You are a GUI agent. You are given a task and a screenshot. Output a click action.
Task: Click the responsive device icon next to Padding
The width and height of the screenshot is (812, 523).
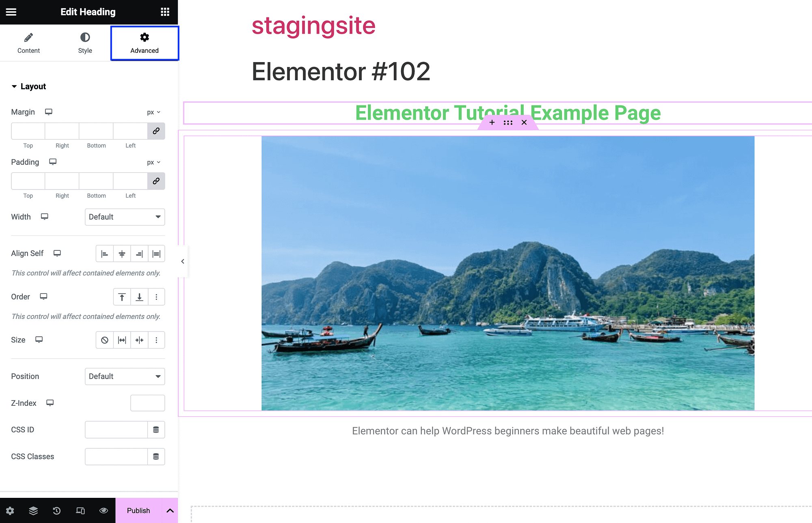tap(53, 161)
